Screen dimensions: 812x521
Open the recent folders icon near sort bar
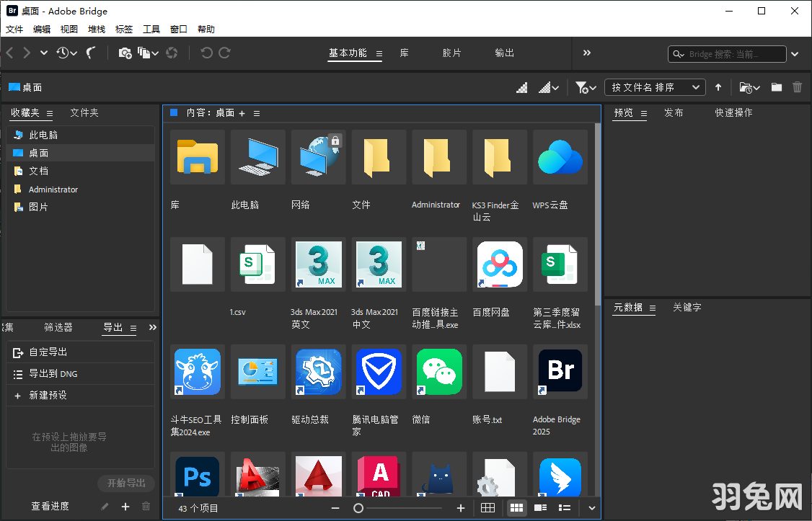pyautogui.click(x=747, y=86)
